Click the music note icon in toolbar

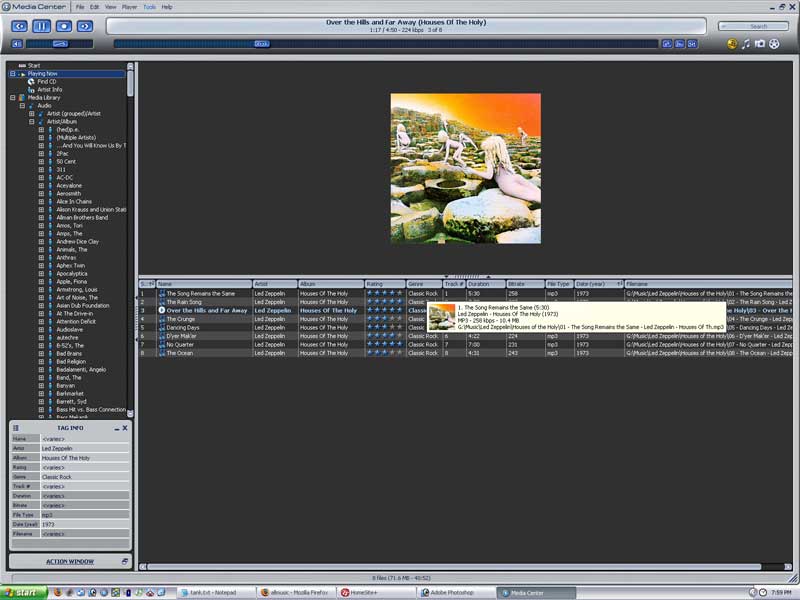(746, 44)
